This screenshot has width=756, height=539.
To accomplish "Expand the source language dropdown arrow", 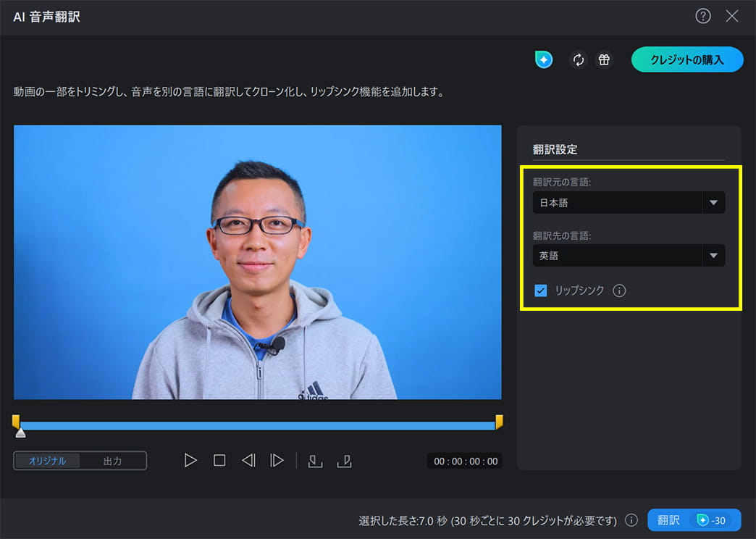I will click(x=714, y=203).
